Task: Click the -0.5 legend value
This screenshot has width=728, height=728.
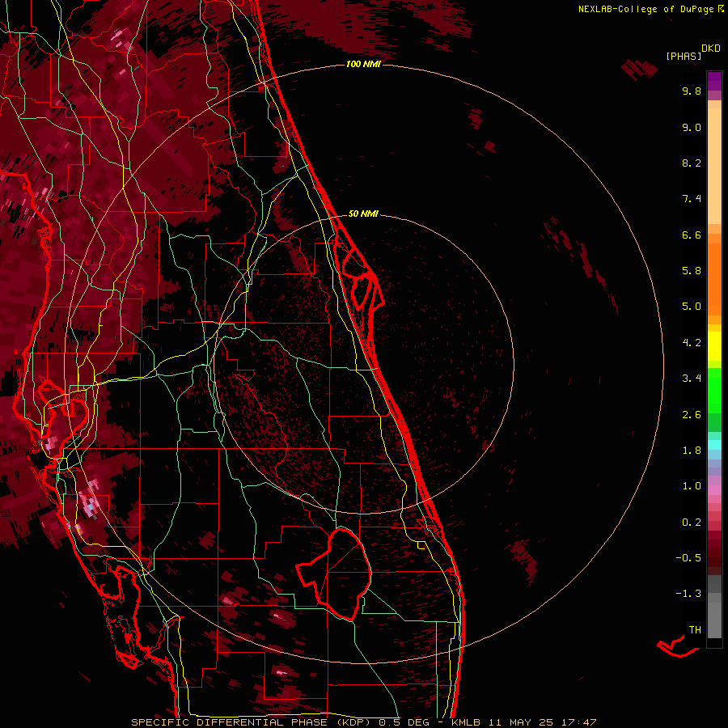Action: (688, 558)
